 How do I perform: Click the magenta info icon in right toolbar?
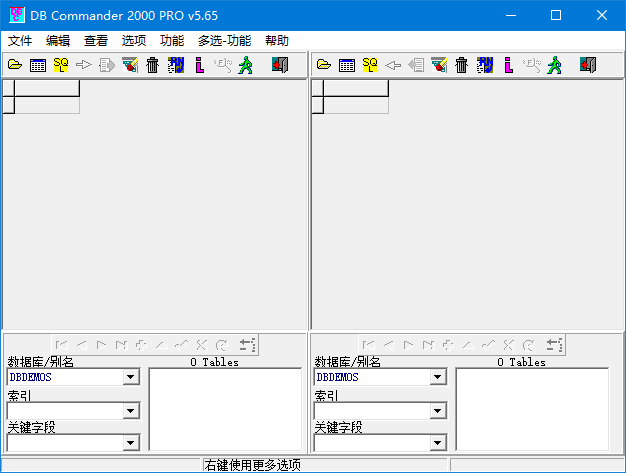coord(509,65)
